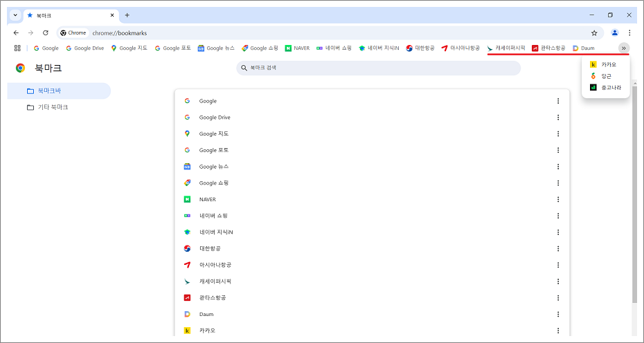Image resolution: width=644 pixels, height=343 pixels.
Task: Open a new tab with the plus button
Action: coord(127,15)
